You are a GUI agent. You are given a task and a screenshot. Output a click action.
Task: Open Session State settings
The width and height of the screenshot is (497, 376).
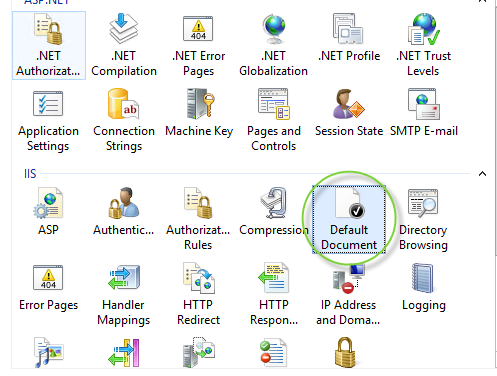pos(349,113)
